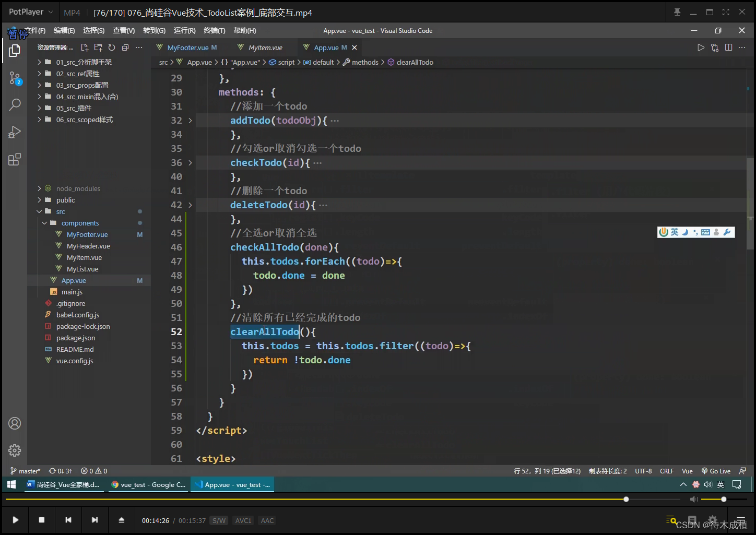Screen dimensions: 756x535
Task: Click PotPlayer play button
Action: click(16, 520)
